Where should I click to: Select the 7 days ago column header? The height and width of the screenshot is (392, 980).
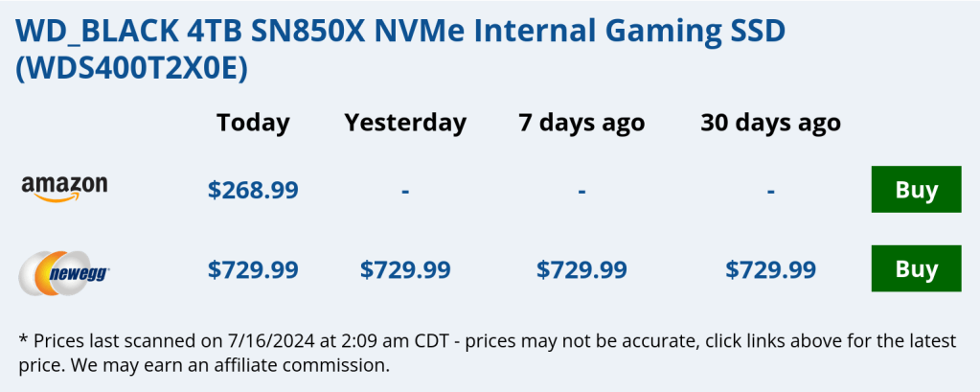(x=581, y=123)
